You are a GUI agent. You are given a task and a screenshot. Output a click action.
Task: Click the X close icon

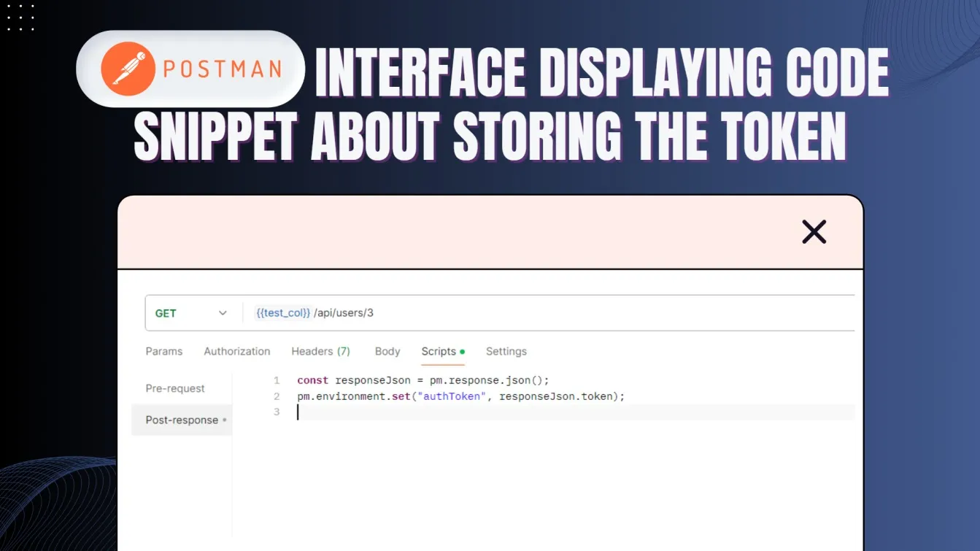click(x=814, y=232)
